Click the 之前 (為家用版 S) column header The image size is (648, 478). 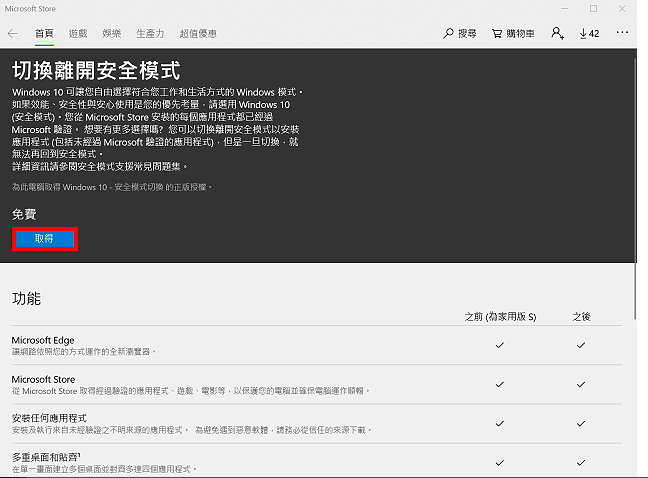(500, 317)
